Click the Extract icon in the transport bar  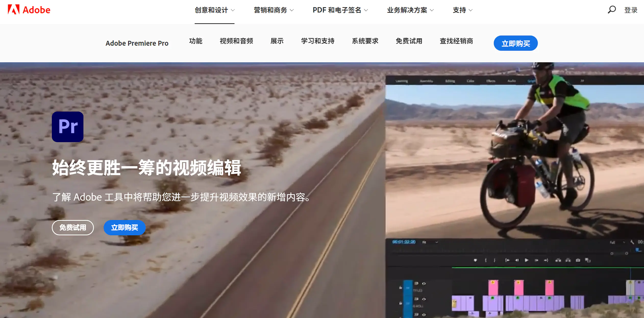coord(568,260)
